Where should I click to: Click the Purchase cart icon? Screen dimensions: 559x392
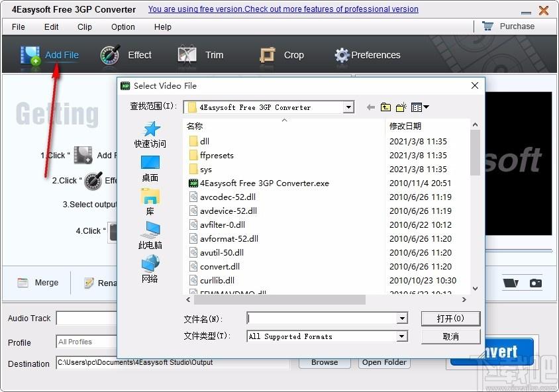[487, 26]
